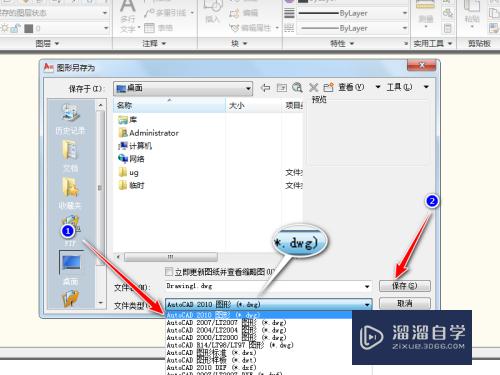Expand the 工具 tools menu arrow

coord(426,87)
